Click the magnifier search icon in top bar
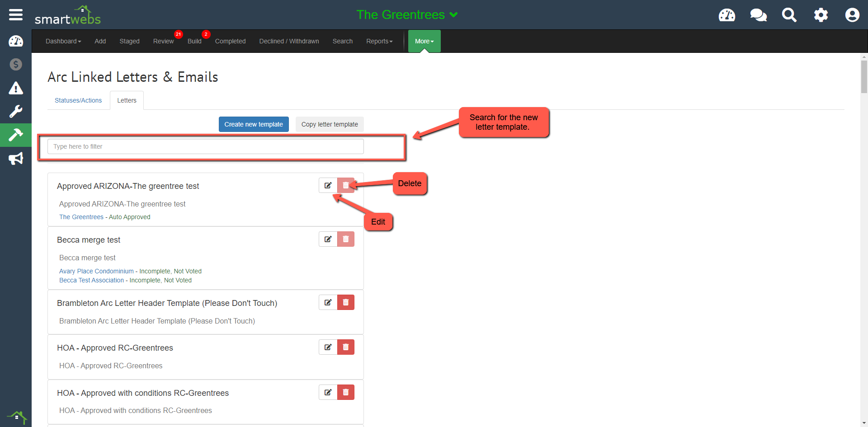This screenshot has height=427, width=868. (789, 15)
